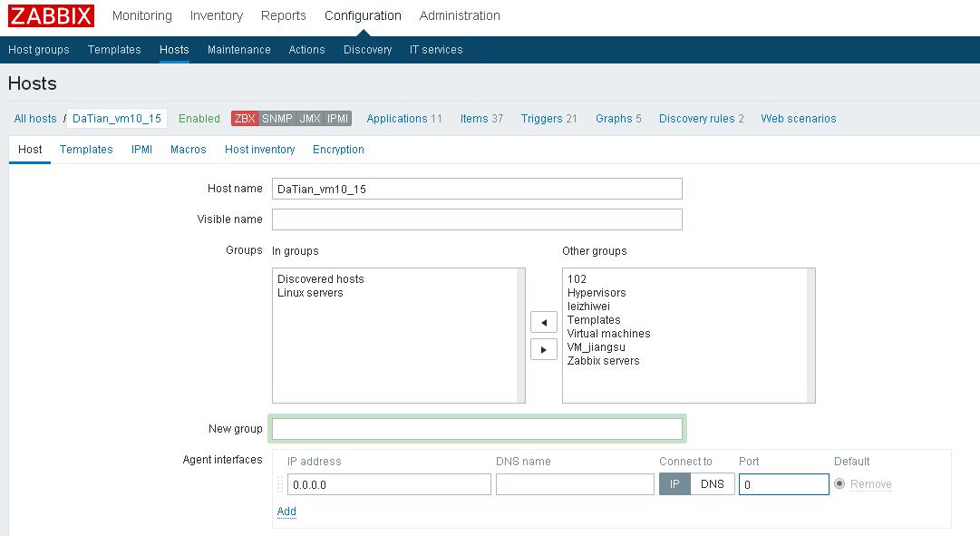Move group right with arrow button
980x536 pixels.
click(x=544, y=349)
